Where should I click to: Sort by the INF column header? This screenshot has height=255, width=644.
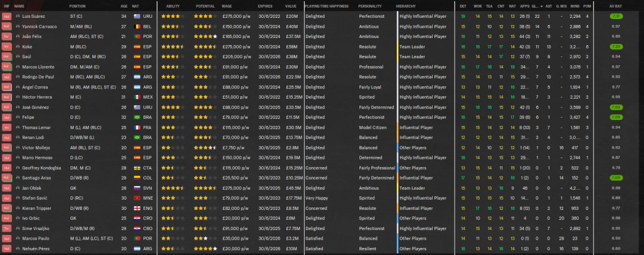[7, 7]
